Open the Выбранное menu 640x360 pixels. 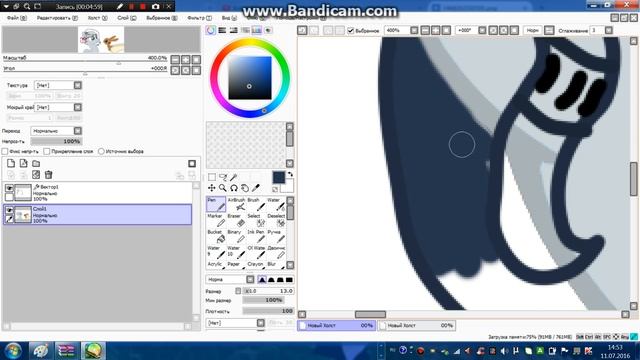click(x=162, y=18)
